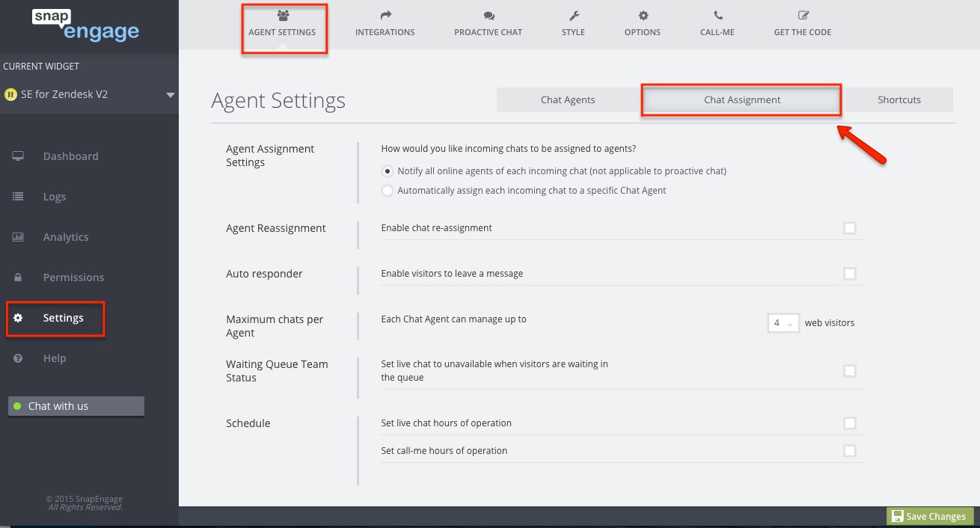Click the Get The Code icon
This screenshot has width=980, height=528.
point(802,13)
